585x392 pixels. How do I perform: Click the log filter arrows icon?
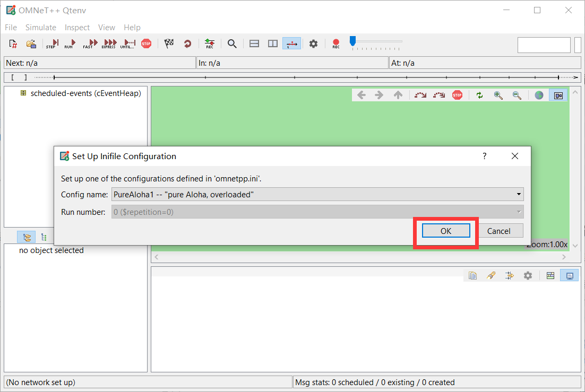tap(509, 276)
